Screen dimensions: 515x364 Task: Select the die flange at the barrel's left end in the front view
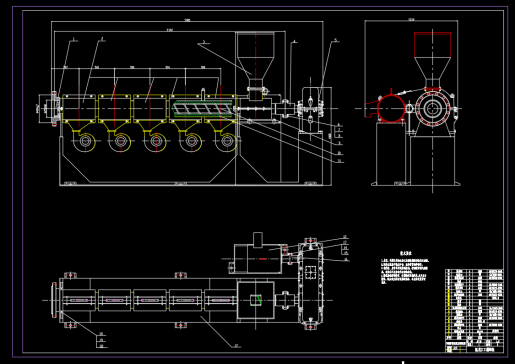tap(55, 109)
